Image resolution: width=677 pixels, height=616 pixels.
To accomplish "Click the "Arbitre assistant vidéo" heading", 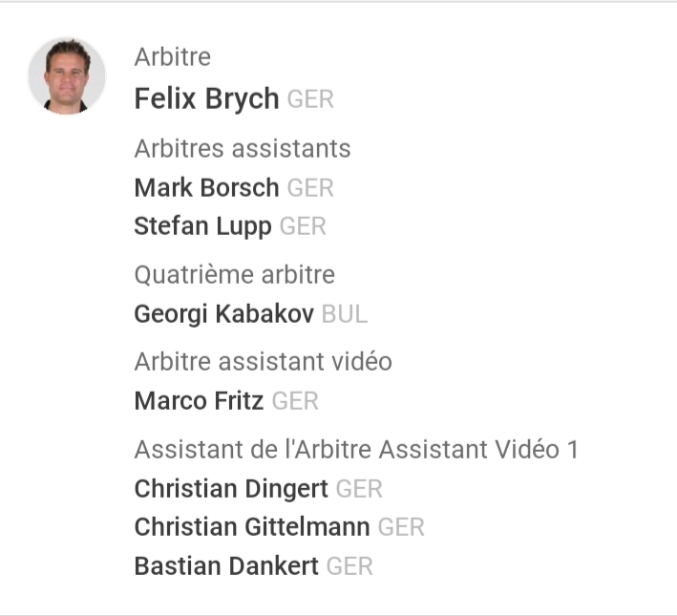I will (264, 362).
